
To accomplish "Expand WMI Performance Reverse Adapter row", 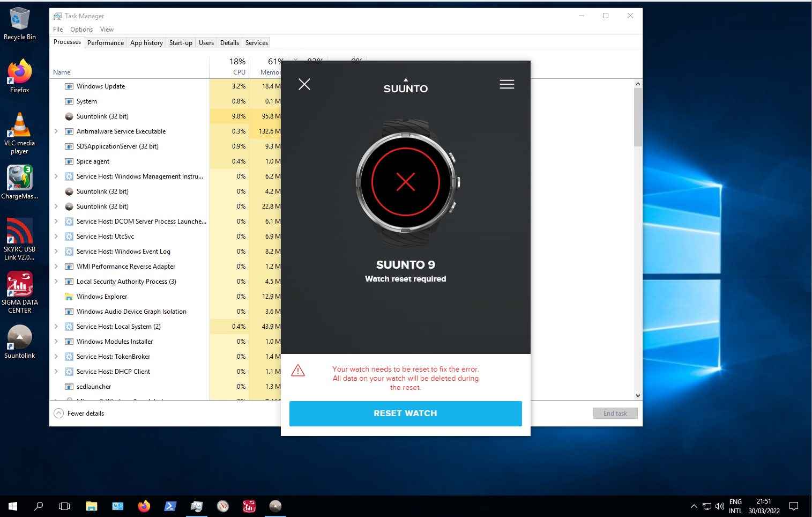I will pyautogui.click(x=56, y=267).
